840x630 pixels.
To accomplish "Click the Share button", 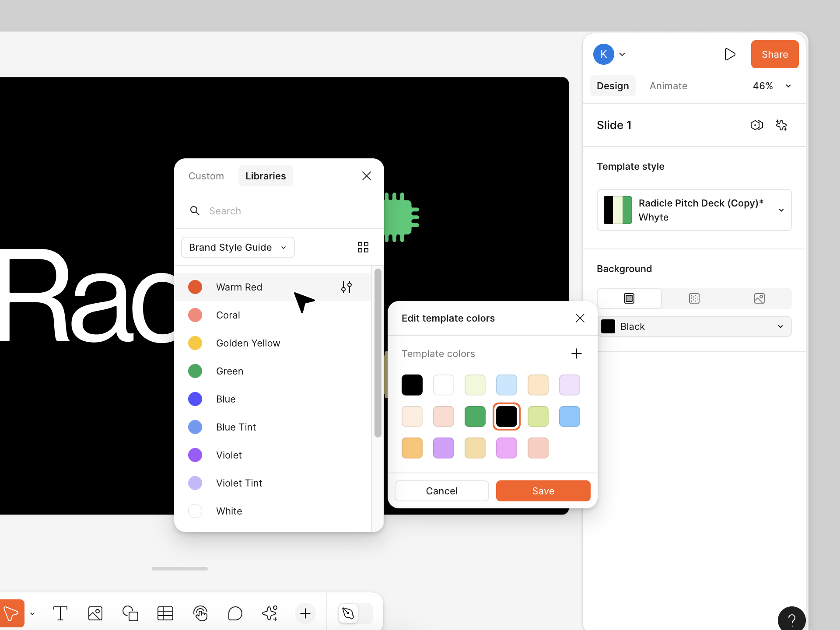I will coord(775,54).
